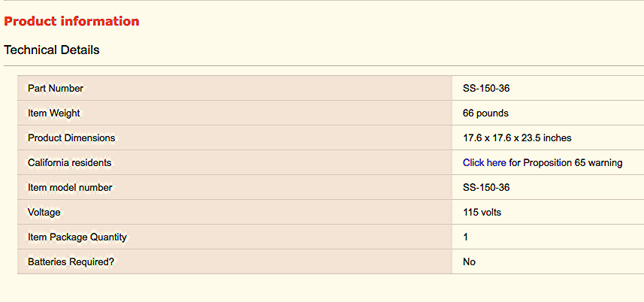The width and height of the screenshot is (644, 302).
Task: Click the Technical Details heading
Action: pyautogui.click(x=52, y=50)
